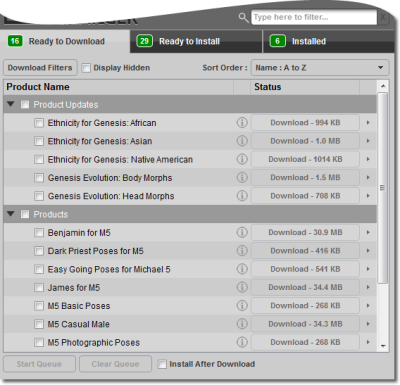Open options arrow for M5 Casual Male
Screen dimensions: 400x385
coord(368,324)
